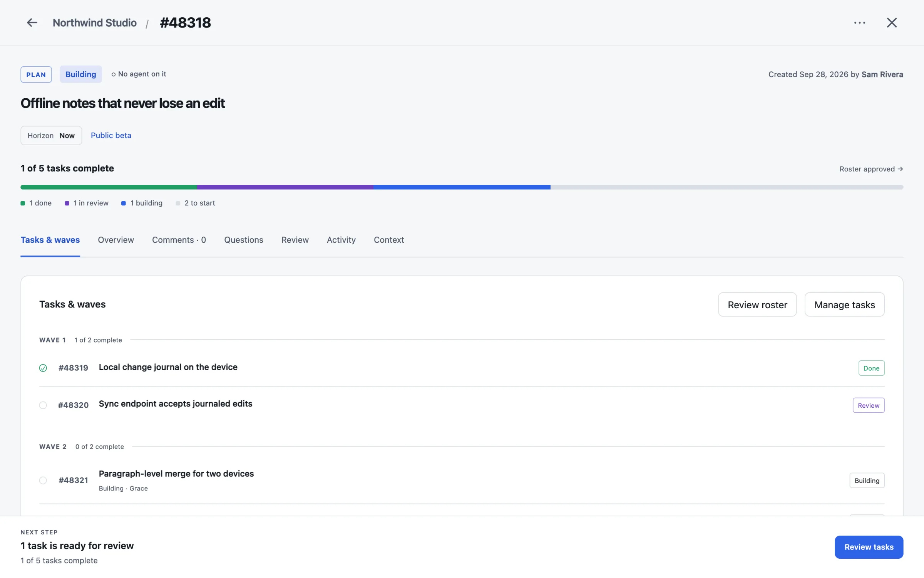
Task: Open the Horizon Now selector
Action: click(51, 136)
